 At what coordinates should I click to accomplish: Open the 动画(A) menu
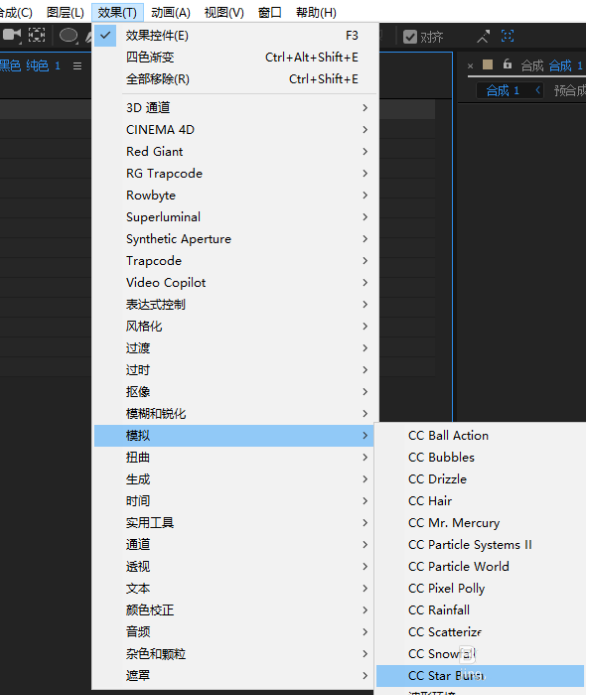coord(171,12)
